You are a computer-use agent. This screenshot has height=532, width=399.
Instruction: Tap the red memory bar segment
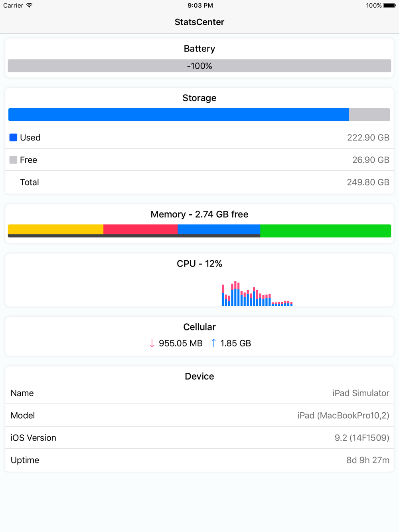coord(140,229)
